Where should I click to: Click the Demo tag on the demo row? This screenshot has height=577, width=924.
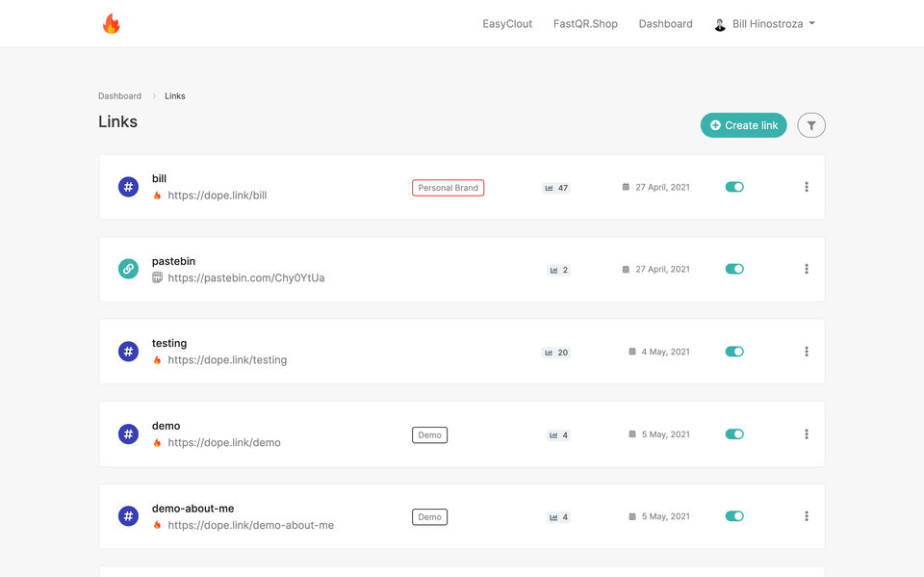click(x=429, y=434)
